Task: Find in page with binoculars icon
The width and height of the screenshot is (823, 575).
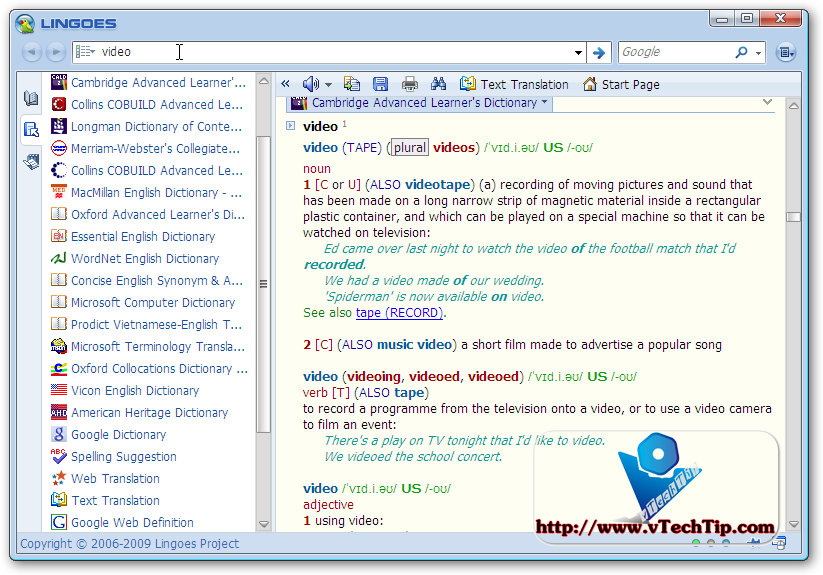Action: coord(438,83)
